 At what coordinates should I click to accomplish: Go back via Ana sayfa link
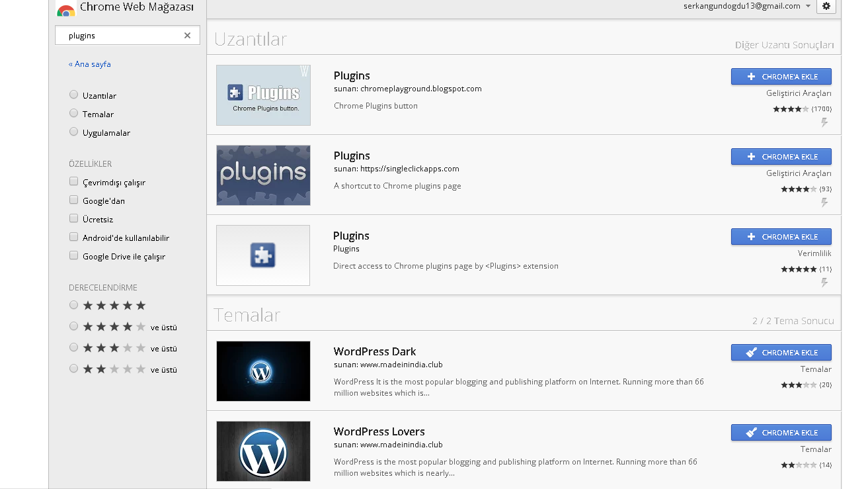pos(90,64)
